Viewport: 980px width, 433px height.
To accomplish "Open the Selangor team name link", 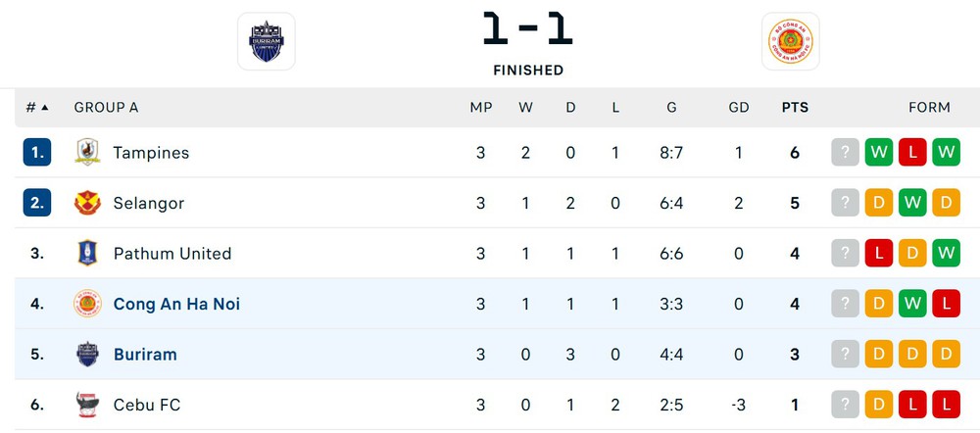I will coord(148,203).
